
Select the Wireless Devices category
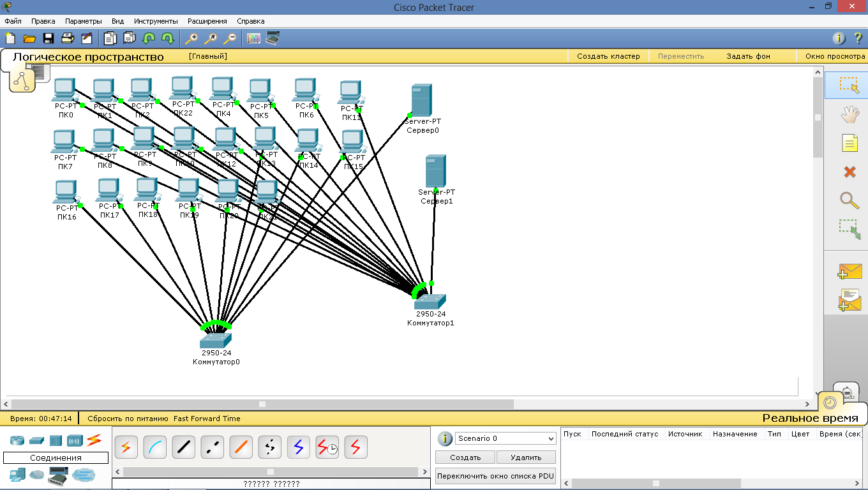[75, 440]
